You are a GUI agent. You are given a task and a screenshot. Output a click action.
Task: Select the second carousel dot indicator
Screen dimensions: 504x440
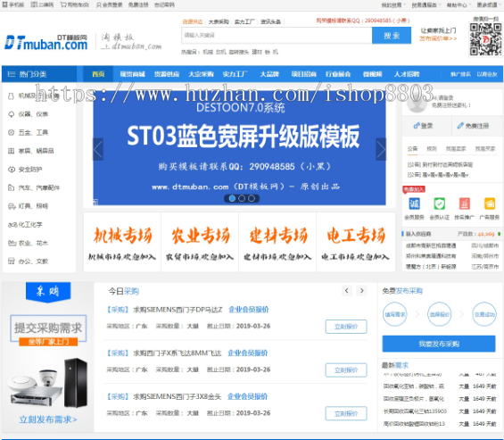[242, 198]
